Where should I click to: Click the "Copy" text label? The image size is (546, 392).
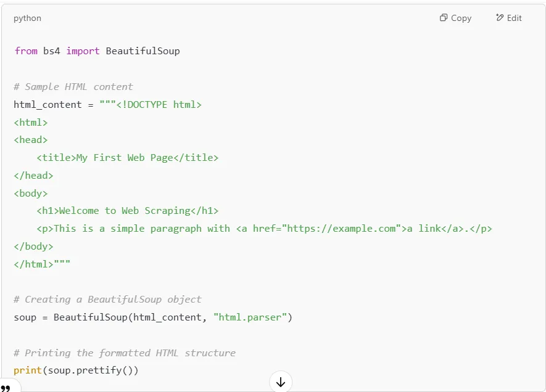461,18
